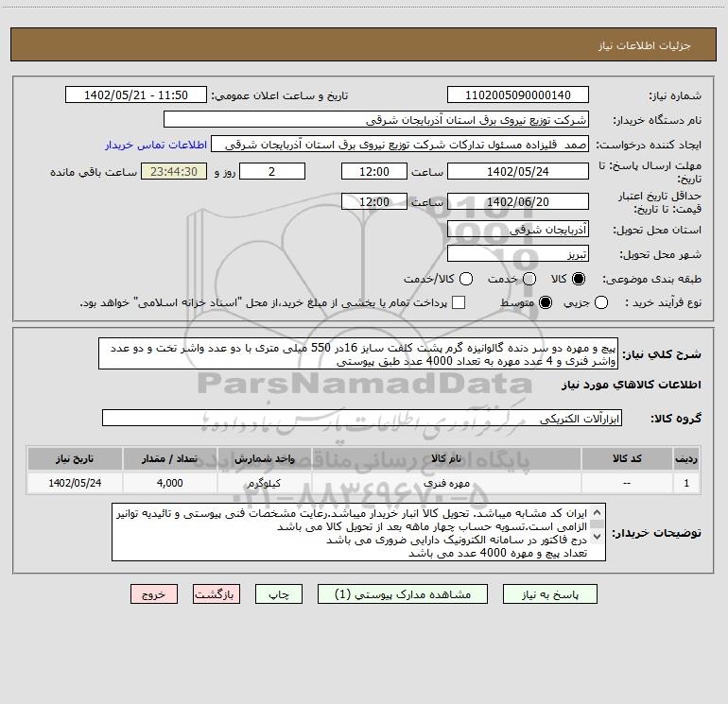Click the item name cell 'مهره فنری'
This screenshot has height=704, width=728.
(x=446, y=483)
